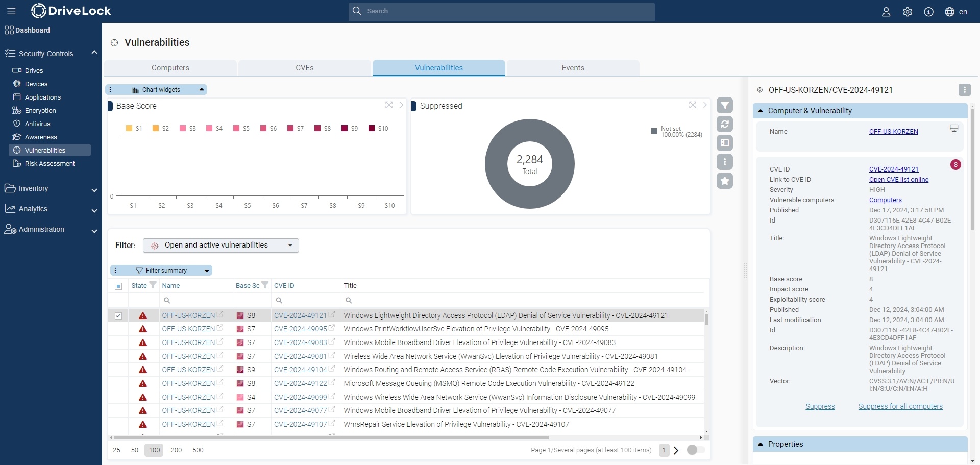Switch to the Computers tab
980x465 pixels.
(x=170, y=68)
